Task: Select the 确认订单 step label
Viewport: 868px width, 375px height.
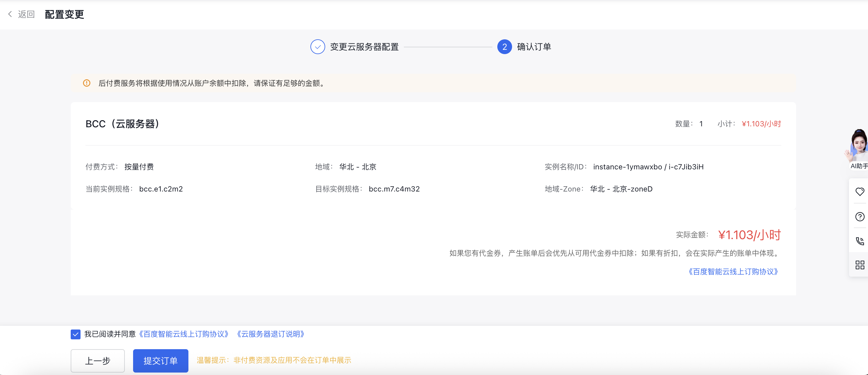Action: (x=534, y=47)
